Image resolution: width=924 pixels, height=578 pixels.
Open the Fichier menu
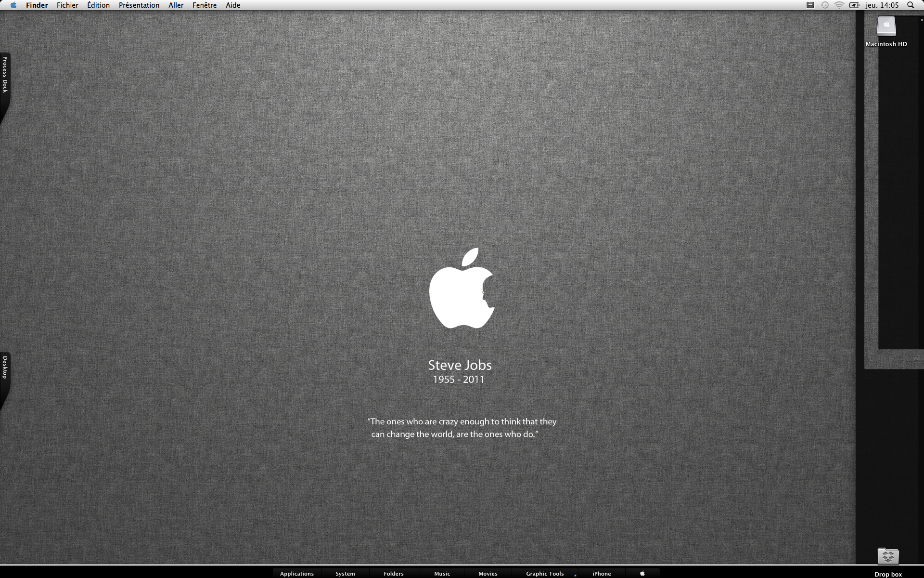click(67, 5)
